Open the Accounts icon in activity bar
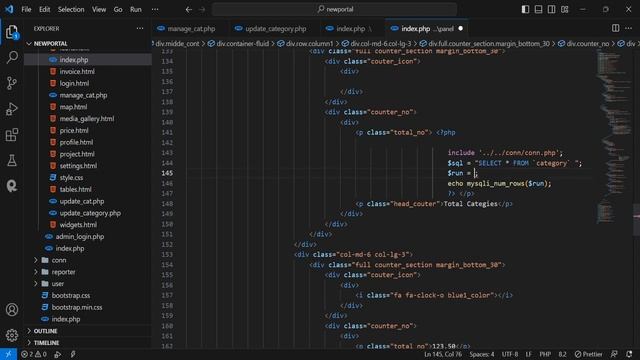The width and height of the screenshot is (640, 360). pyautogui.click(x=12, y=309)
